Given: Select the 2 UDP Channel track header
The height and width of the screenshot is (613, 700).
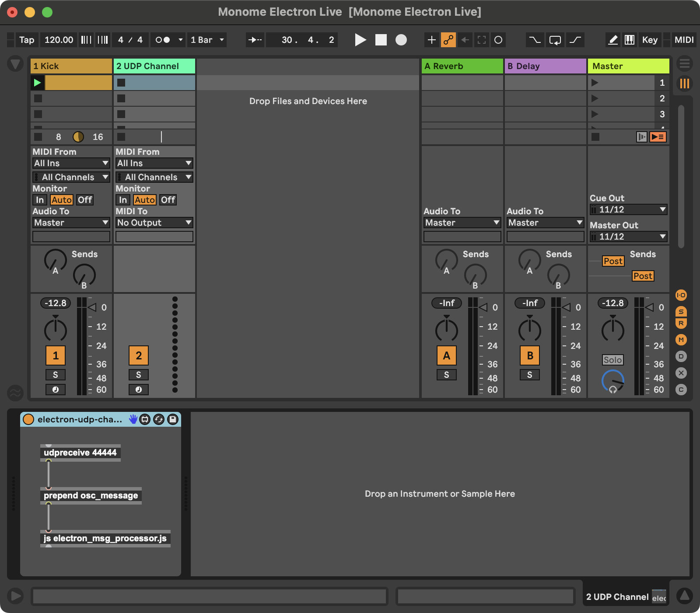Looking at the screenshot, I should [x=154, y=66].
